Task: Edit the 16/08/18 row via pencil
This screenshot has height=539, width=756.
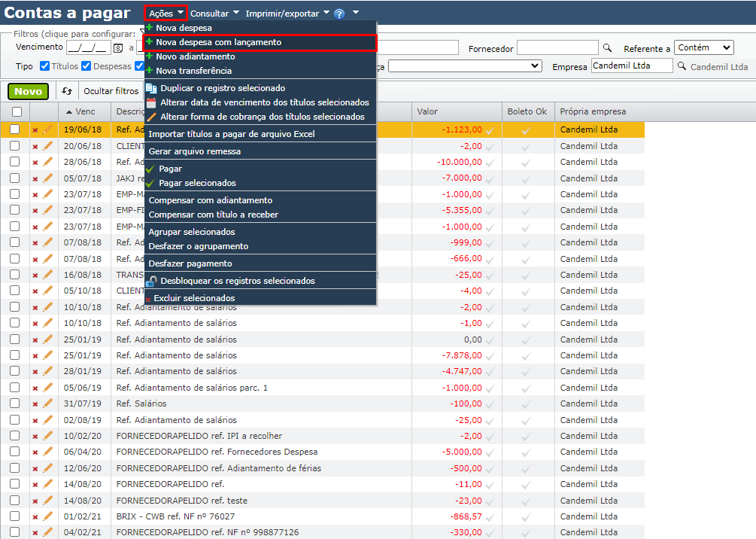Action: [47, 275]
